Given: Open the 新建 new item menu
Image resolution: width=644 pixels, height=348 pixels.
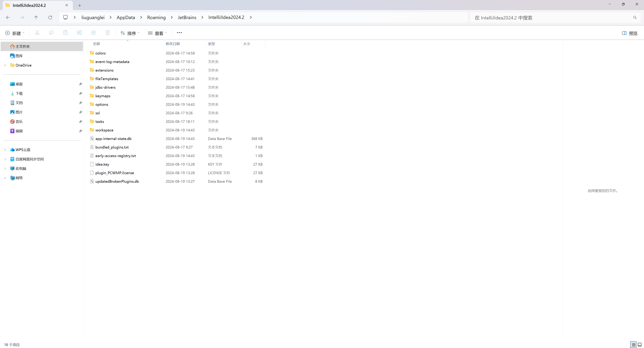Looking at the screenshot, I should coord(15,33).
